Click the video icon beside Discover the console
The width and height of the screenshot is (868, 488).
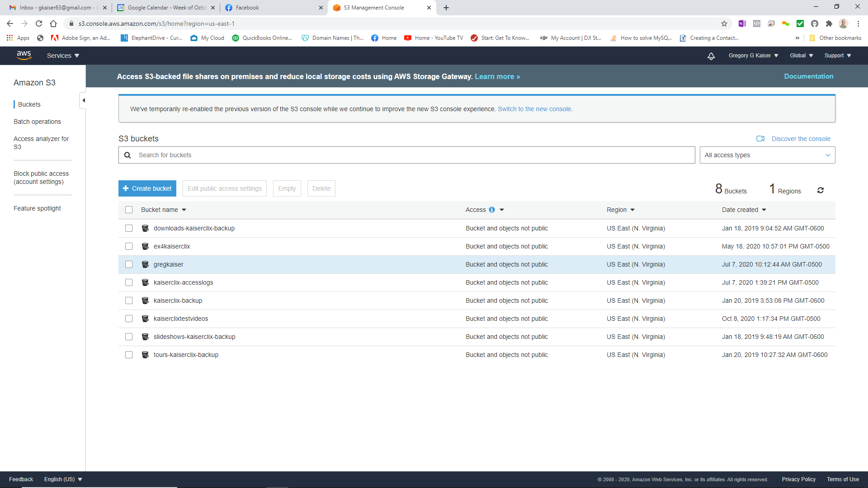click(760, 139)
